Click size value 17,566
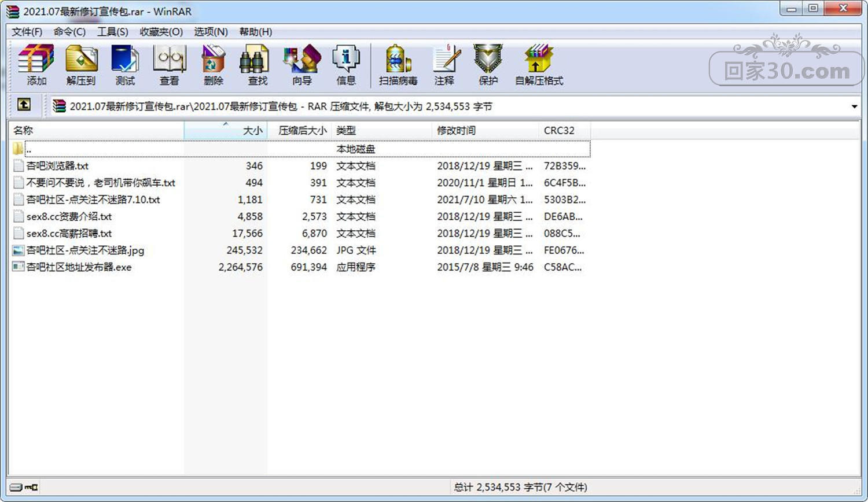 pos(247,233)
